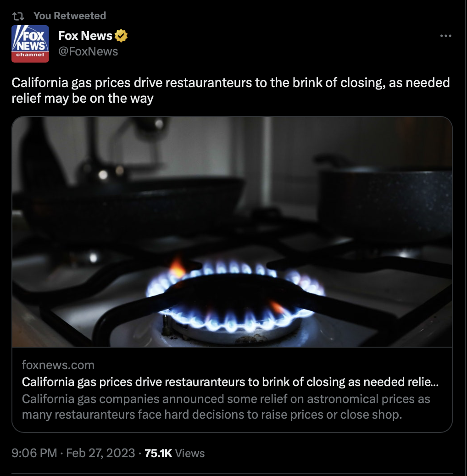This screenshot has width=467, height=476.
Task: Open the @FoxNews handle
Action: pyautogui.click(x=88, y=51)
